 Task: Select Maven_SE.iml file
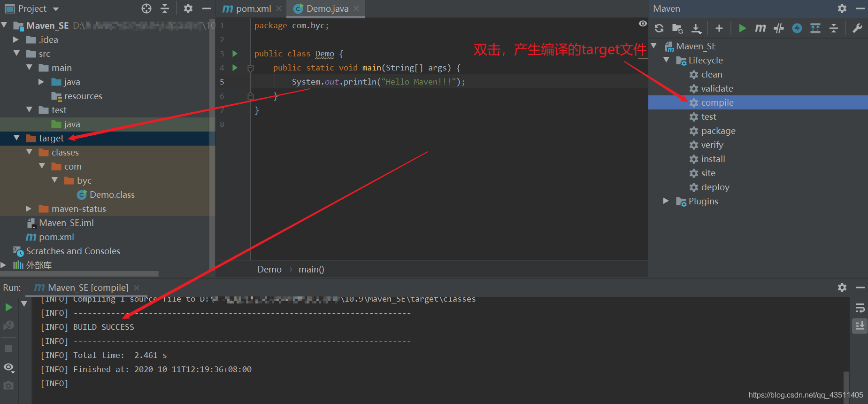(x=61, y=223)
